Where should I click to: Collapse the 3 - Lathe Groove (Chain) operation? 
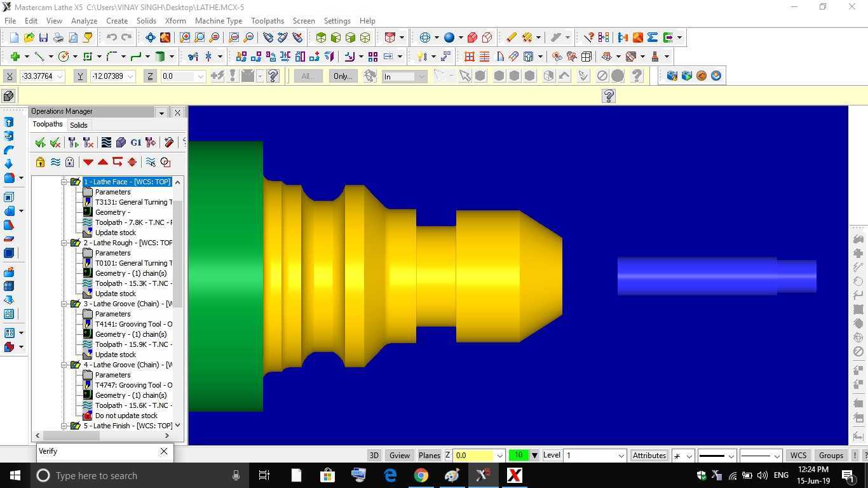64,304
